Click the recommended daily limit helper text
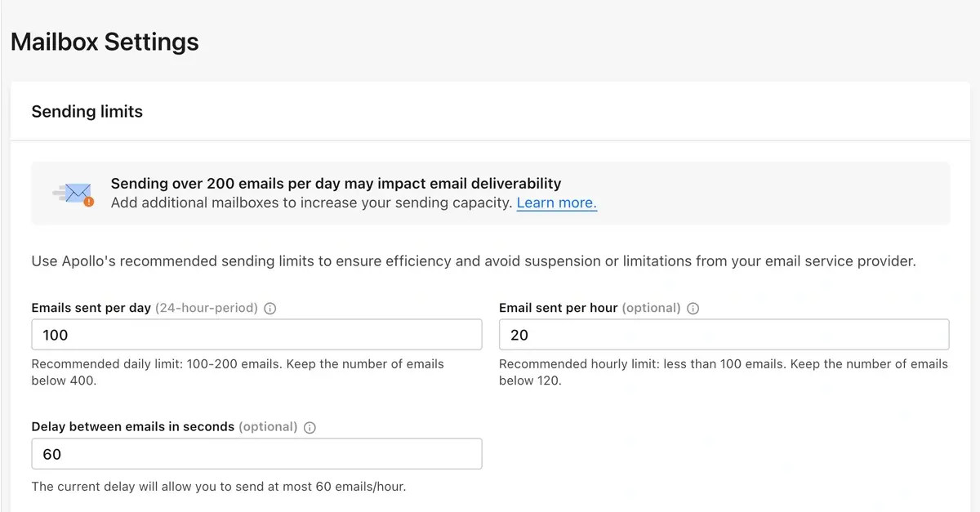This screenshot has width=980, height=512. [x=238, y=372]
